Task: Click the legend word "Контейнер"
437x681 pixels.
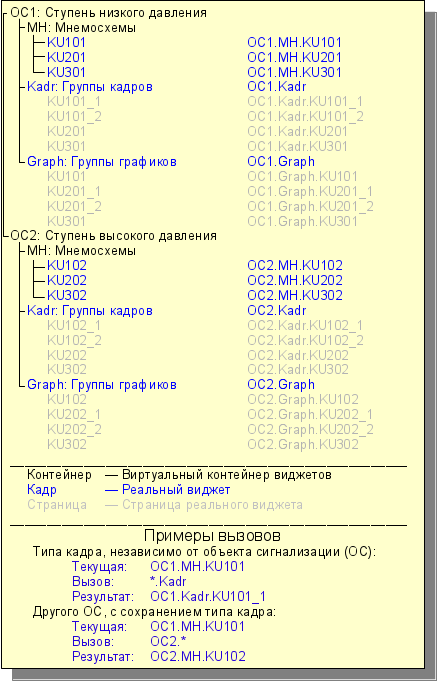Action: coord(59,475)
